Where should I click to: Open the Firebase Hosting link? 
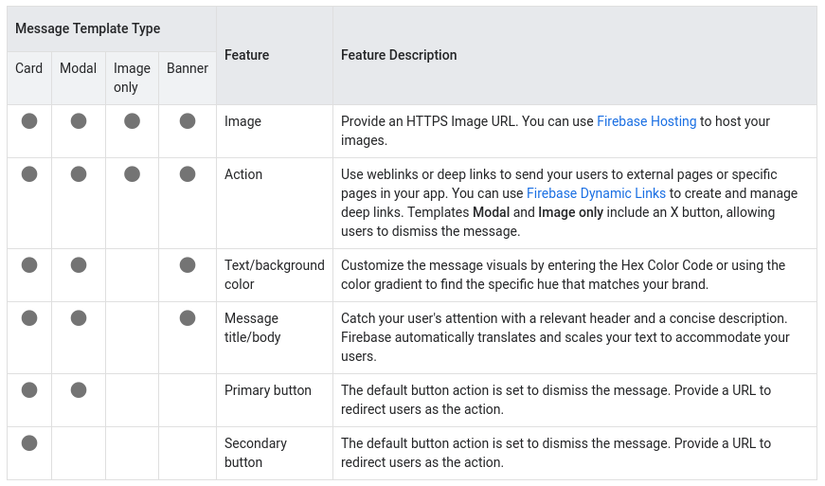(x=646, y=121)
